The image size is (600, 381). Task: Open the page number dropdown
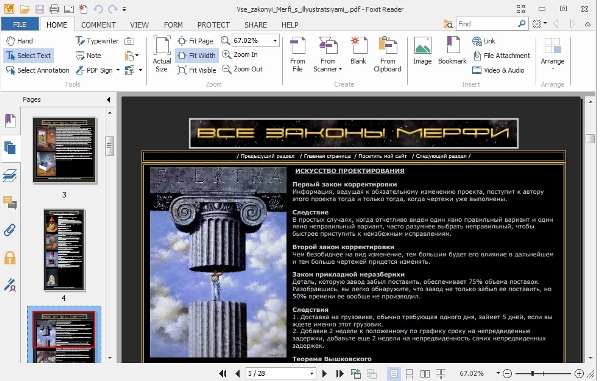coord(311,373)
